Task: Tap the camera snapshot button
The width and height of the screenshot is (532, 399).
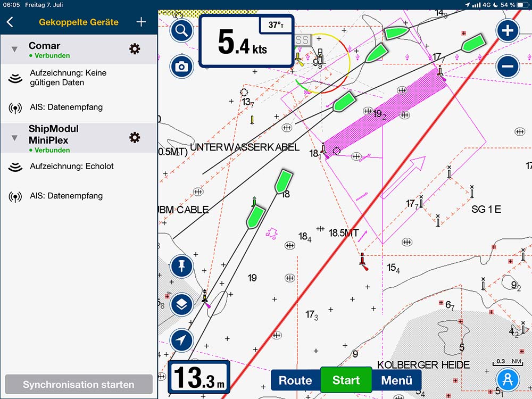Action: 182,66
